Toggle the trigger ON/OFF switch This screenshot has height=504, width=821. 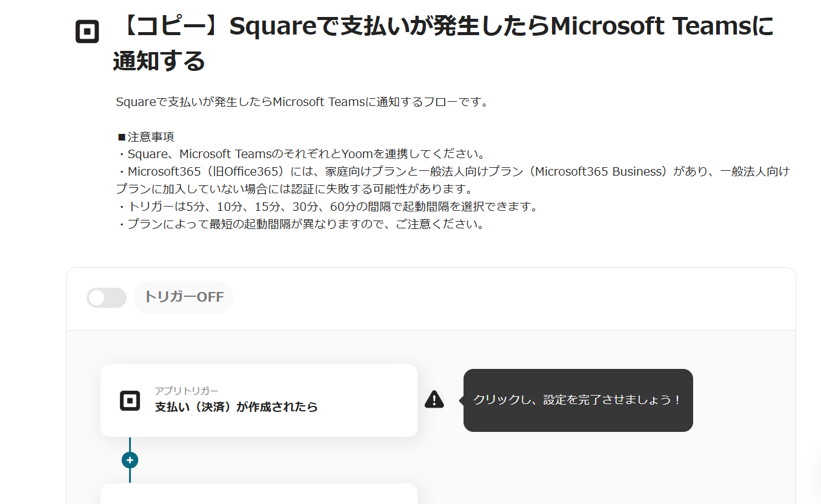(x=107, y=297)
